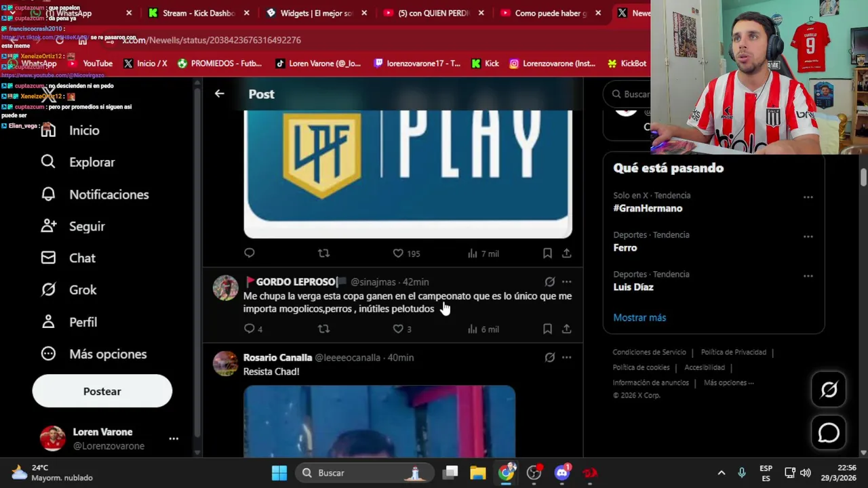Click the Buscar search field on X
This screenshot has width=868, height=488.
coord(628,94)
